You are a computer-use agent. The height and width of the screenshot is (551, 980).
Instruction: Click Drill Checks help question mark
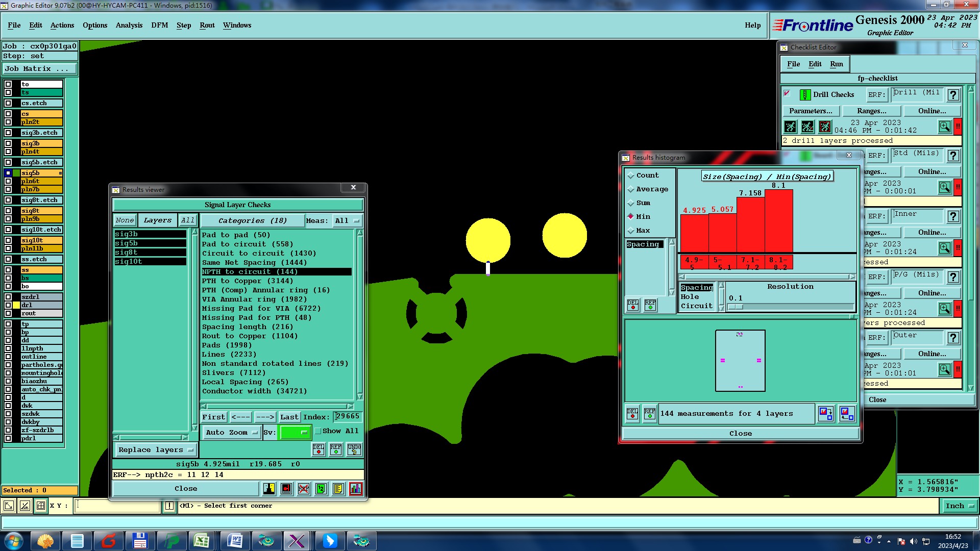952,95
